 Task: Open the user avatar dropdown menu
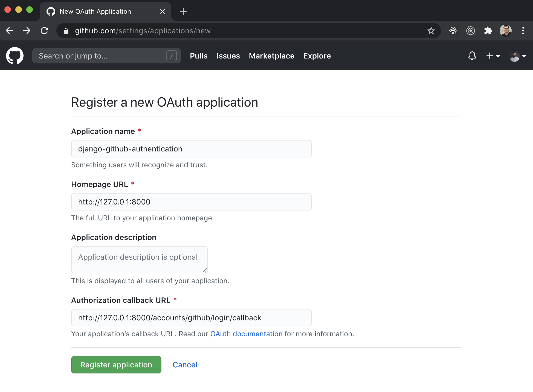pyautogui.click(x=518, y=56)
